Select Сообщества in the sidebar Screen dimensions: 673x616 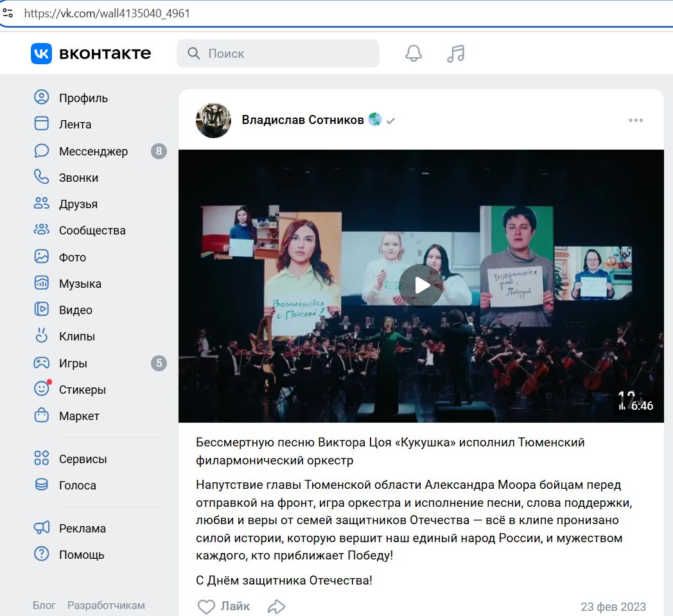pos(92,231)
